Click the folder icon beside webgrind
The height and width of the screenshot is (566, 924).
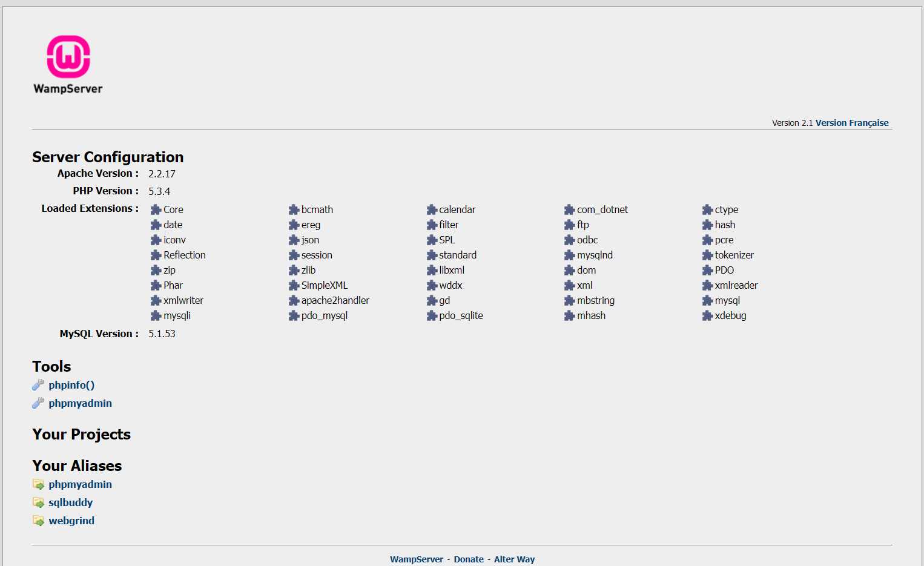38,521
